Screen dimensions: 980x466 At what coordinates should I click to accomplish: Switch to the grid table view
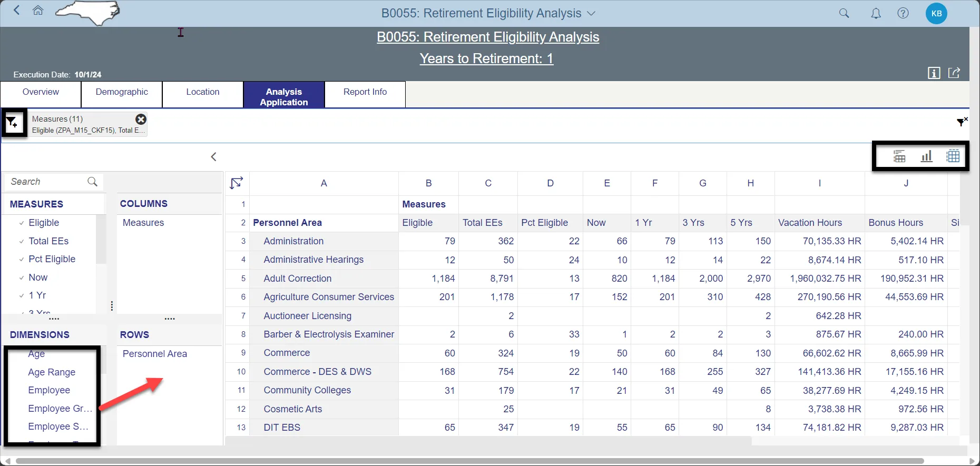[x=953, y=156]
